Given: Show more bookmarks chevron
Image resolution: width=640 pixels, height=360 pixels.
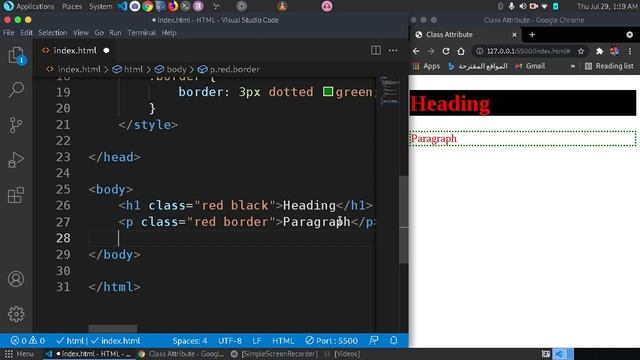Looking at the screenshot, I should coord(573,66).
